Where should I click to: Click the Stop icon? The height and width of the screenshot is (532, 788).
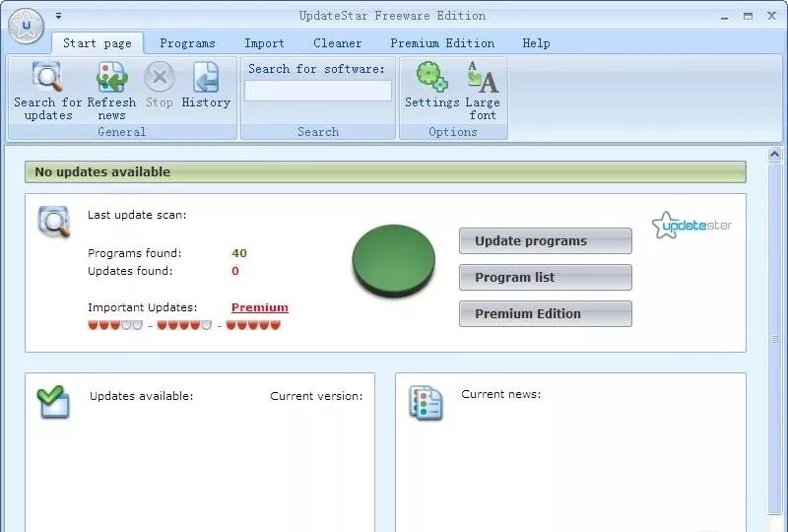tap(160, 77)
